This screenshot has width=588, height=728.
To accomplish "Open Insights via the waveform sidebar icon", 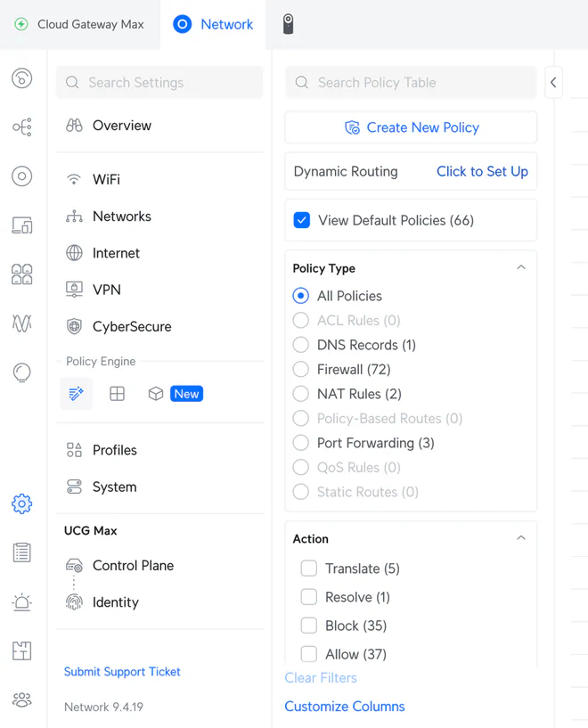I will (x=21, y=323).
